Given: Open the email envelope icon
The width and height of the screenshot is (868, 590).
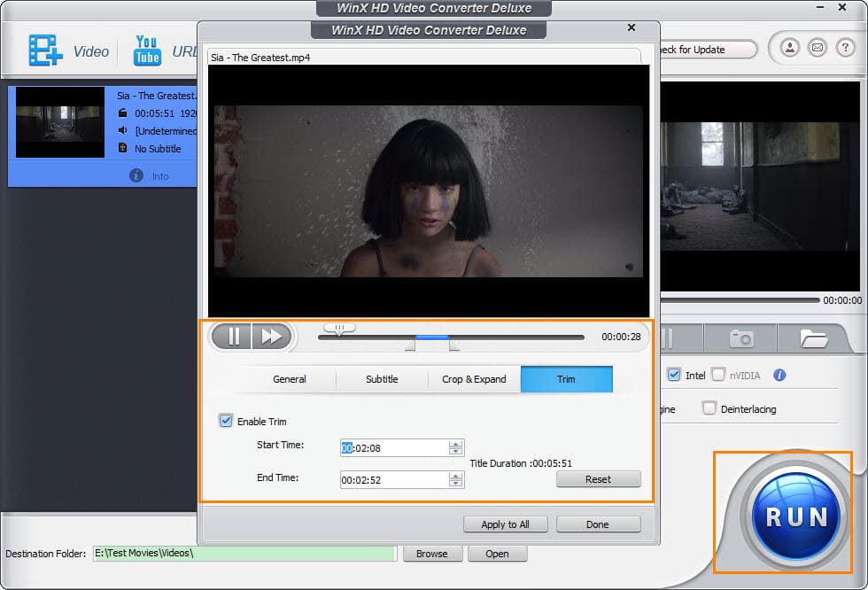Looking at the screenshot, I should [x=818, y=48].
